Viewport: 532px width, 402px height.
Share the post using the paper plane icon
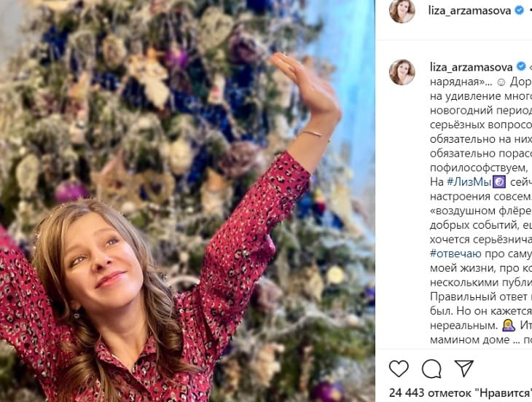click(x=464, y=368)
